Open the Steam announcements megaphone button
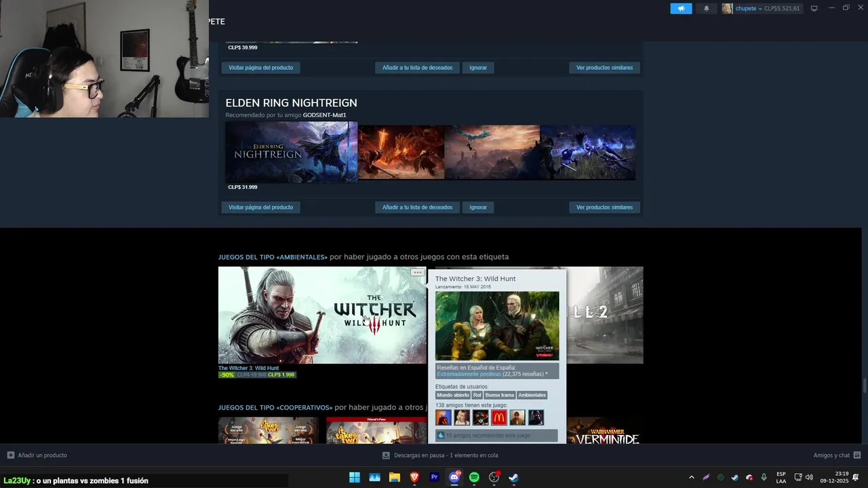The image size is (868, 488). coord(681,8)
